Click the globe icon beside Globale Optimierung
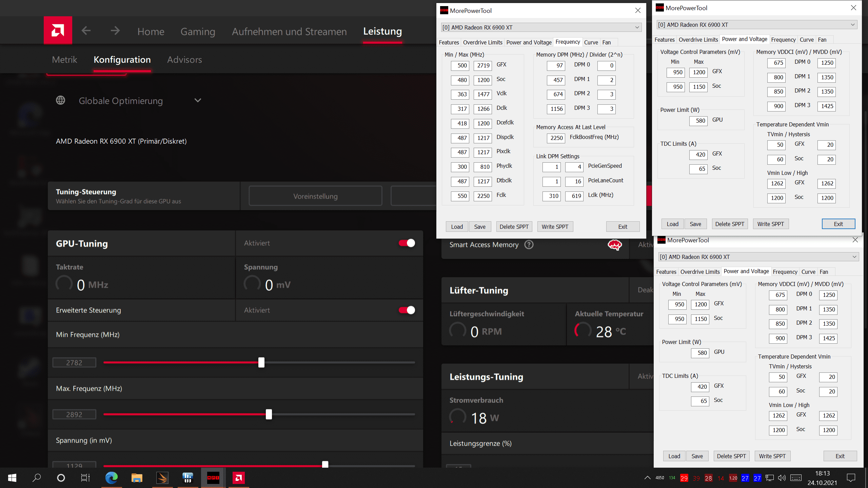The image size is (868, 488). point(61,100)
